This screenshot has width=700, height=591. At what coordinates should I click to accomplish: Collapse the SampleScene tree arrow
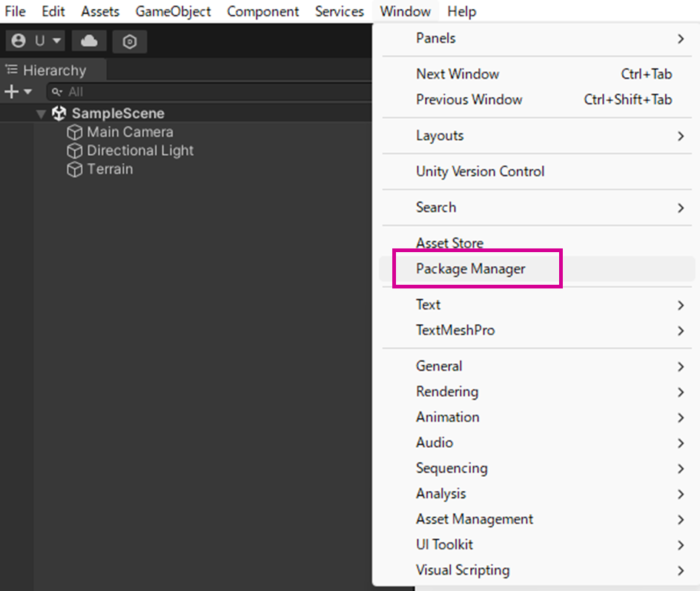click(41, 114)
